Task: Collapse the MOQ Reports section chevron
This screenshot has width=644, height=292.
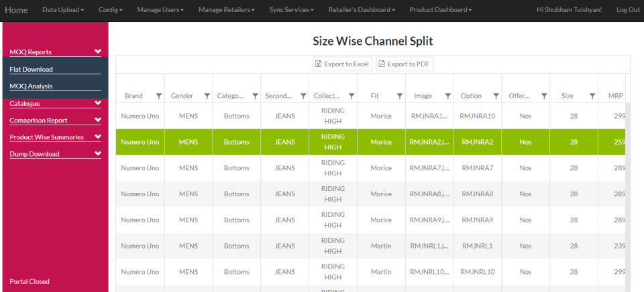Action: coord(98,52)
